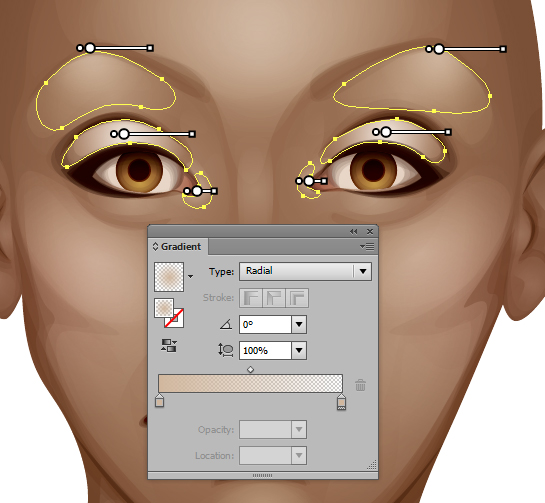Viewport: 545px width, 503px height.
Task: Apply gradient across stroke button
Action: tap(296, 298)
